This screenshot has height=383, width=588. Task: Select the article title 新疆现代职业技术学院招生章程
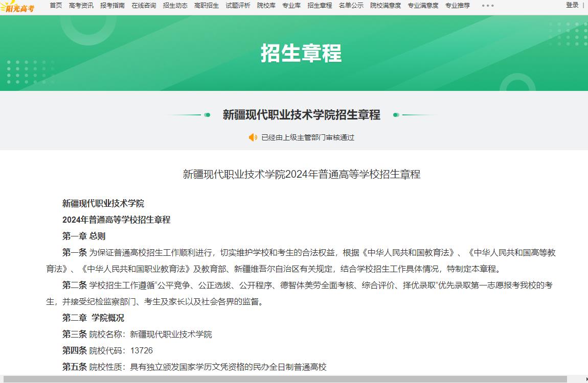click(x=301, y=115)
